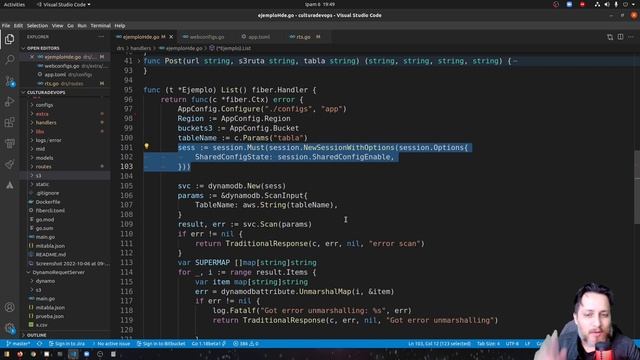The height and width of the screenshot is (360, 640).
Task: Click Sign in to Bitbucket in status bar
Action: click(161, 344)
